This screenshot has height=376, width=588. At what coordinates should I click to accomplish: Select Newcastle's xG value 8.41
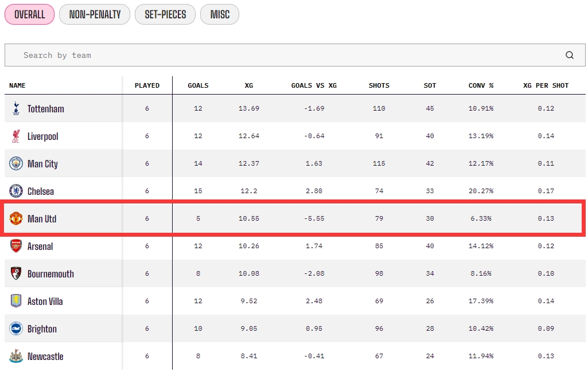tap(249, 356)
